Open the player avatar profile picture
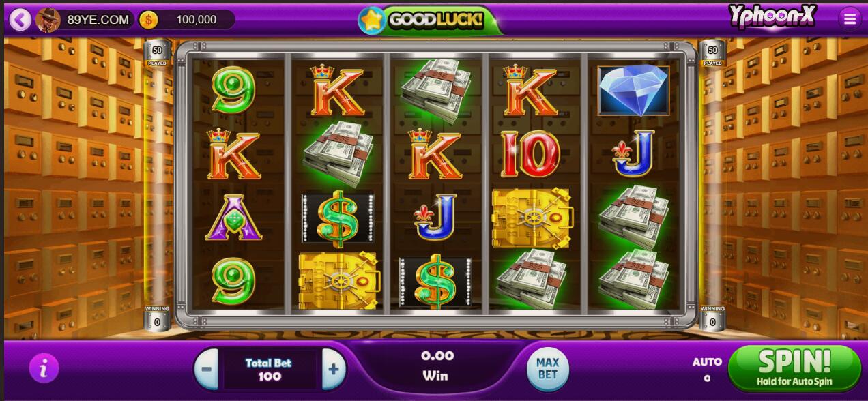This screenshot has width=868, height=401. click(x=48, y=20)
